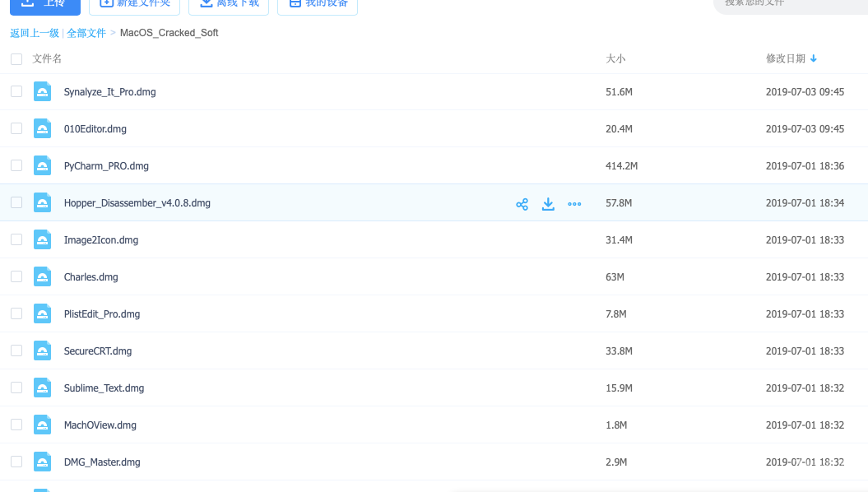Tick the Sublime_Text.dmg checkbox
This screenshot has width=868, height=492.
(16, 388)
